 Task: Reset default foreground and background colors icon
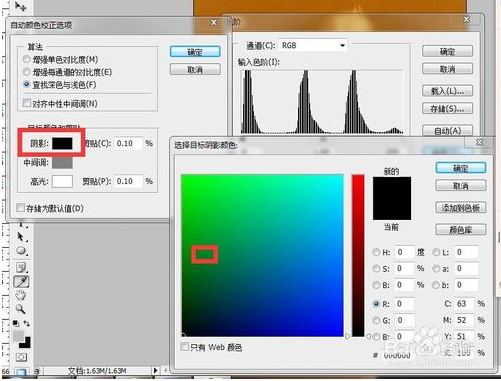pos(16,323)
